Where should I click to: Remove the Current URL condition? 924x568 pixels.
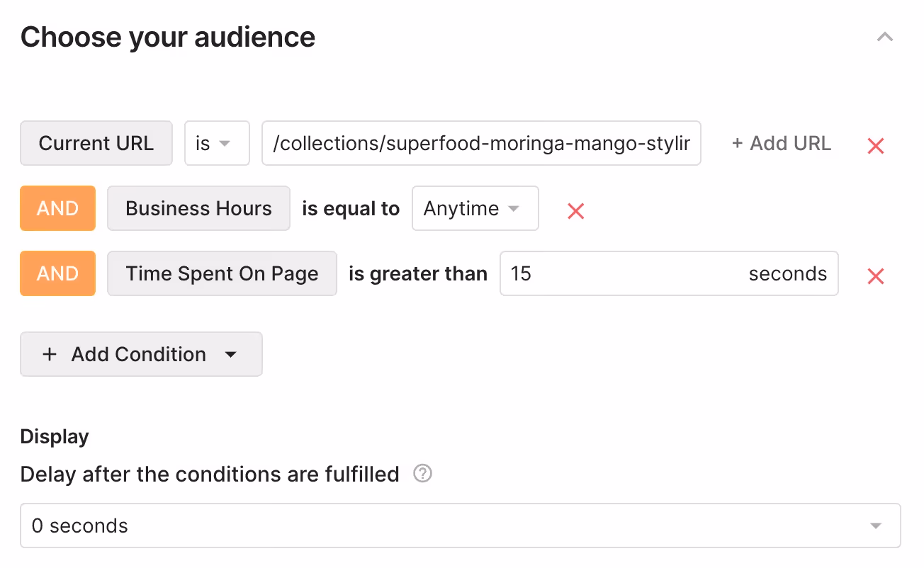876,146
